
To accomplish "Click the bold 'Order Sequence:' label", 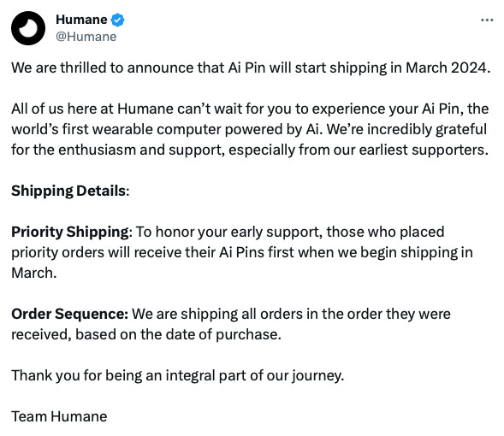I will 70,314.
